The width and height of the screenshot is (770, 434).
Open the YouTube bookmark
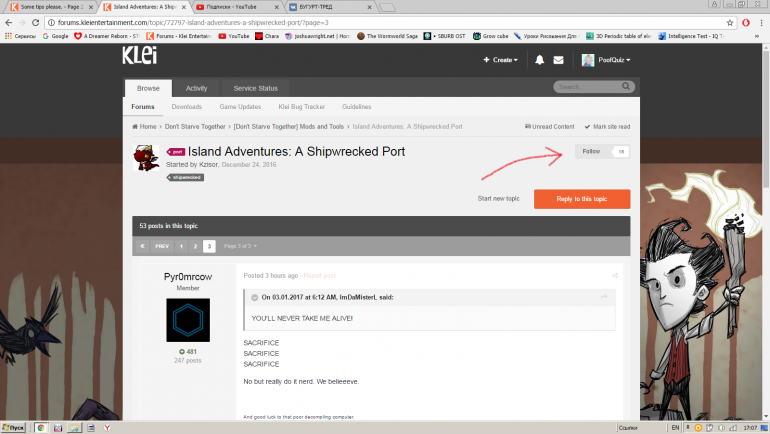pyautogui.click(x=234, y=36)
